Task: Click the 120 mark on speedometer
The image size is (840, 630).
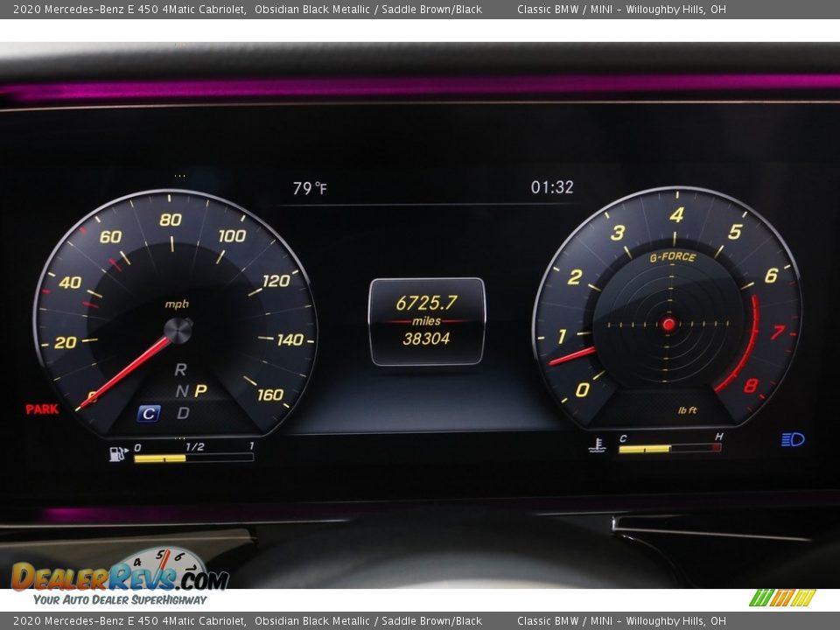Action: (276, 281)
